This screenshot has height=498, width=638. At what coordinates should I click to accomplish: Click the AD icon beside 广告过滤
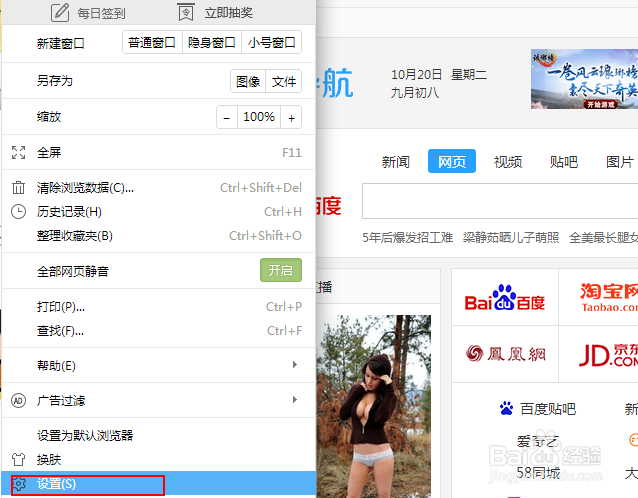point(18,400)
